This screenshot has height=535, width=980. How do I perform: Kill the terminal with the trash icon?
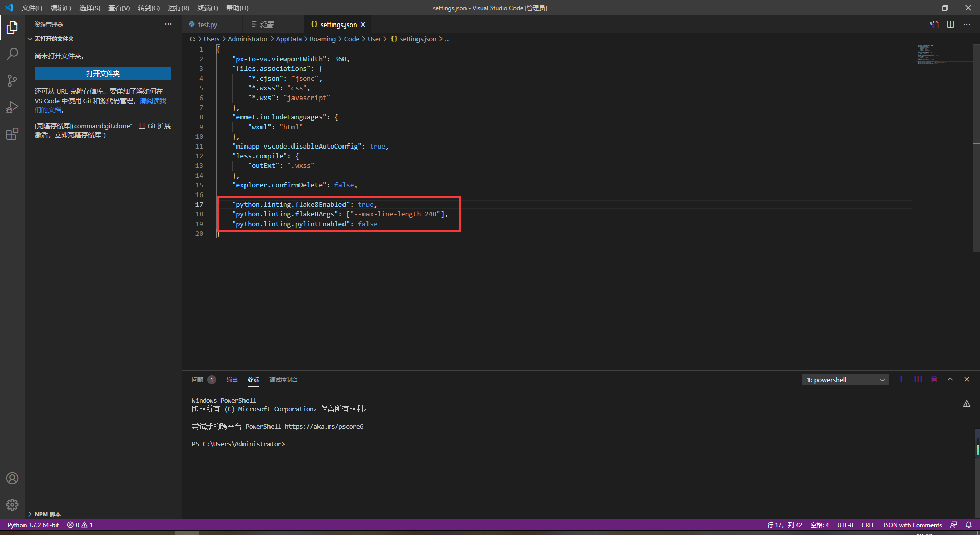pos(934,379)
